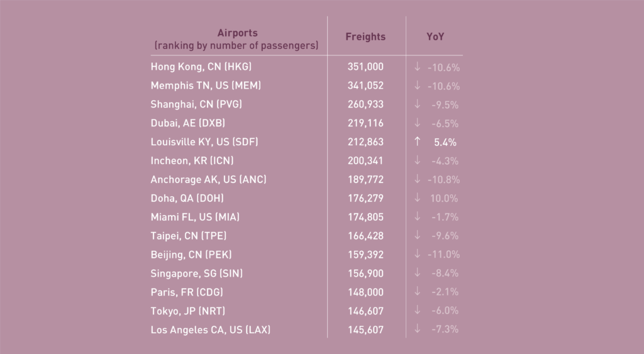Select the Anchorage AK, US (ANC) airport name
644x354 pixels.
(x=208, y=180)
